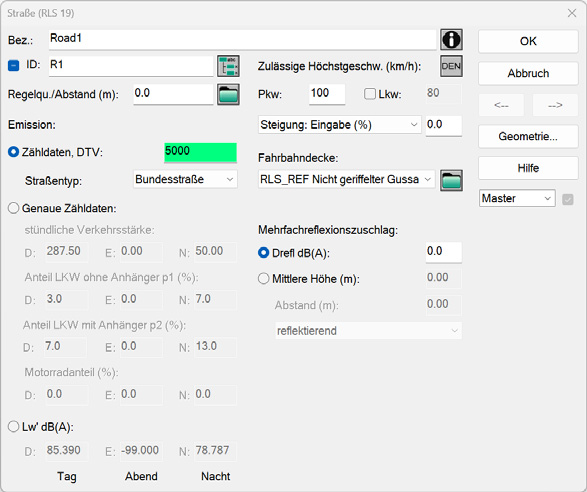This screenshot has width=587, height=492.
Task: Click the DEN speed period icon
Action: pos(451,66)
